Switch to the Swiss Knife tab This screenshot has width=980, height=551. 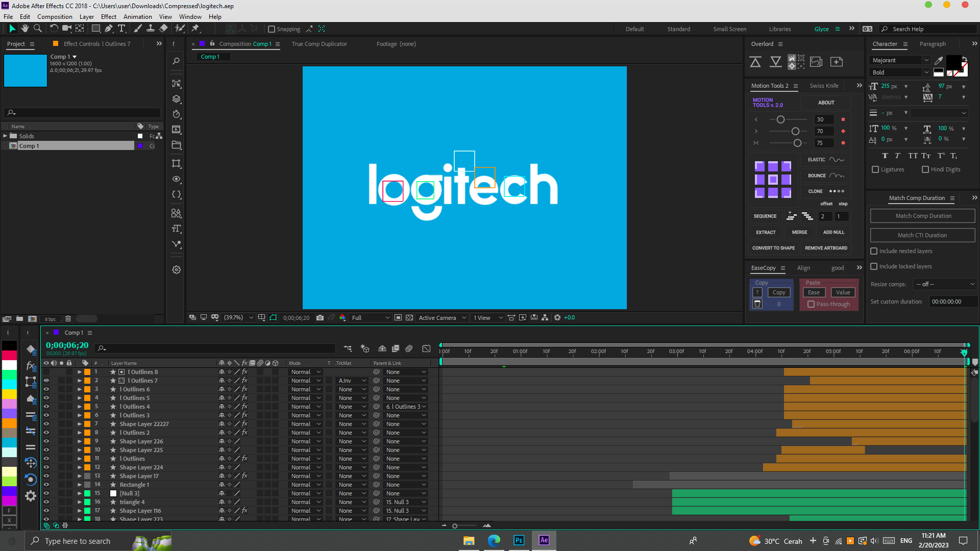[x=824, y=86]
